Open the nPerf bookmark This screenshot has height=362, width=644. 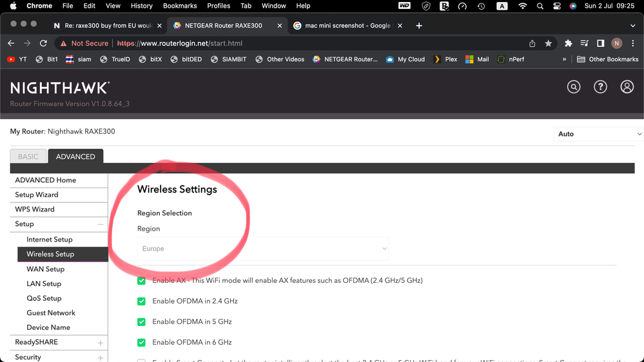pos(511,59)
